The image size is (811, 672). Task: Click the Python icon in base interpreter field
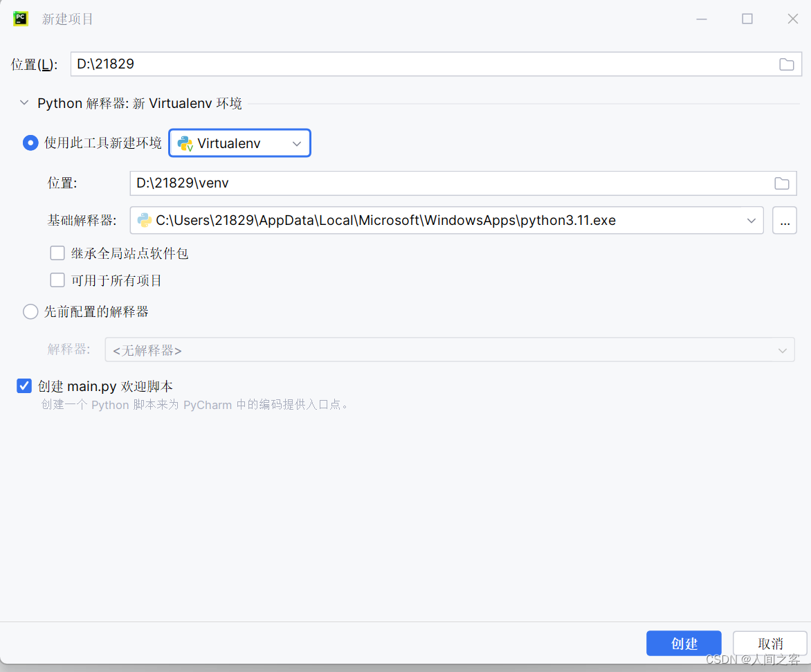[145, 220]
